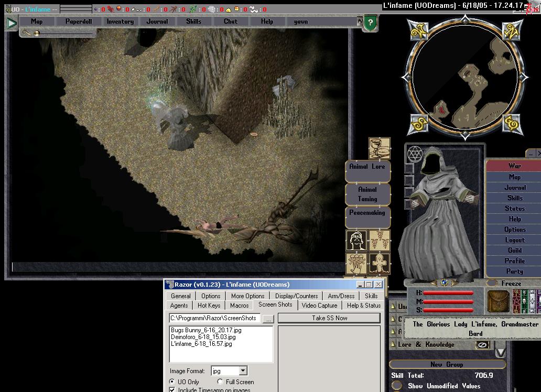The height and width of the screenshot is (392, 541).
Task: Click the hexagram virtue symbol on paperdoll
Action: [415, 154]
